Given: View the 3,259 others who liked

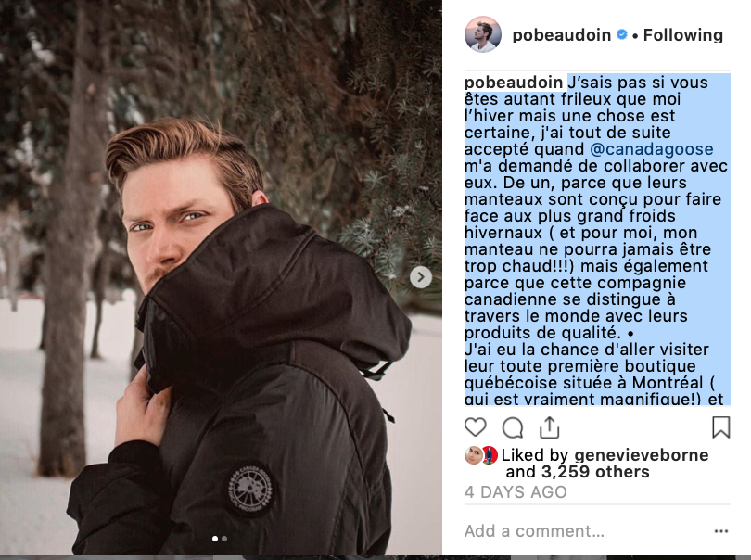Looking at the screenshot, I should click(x=595, y=472).
